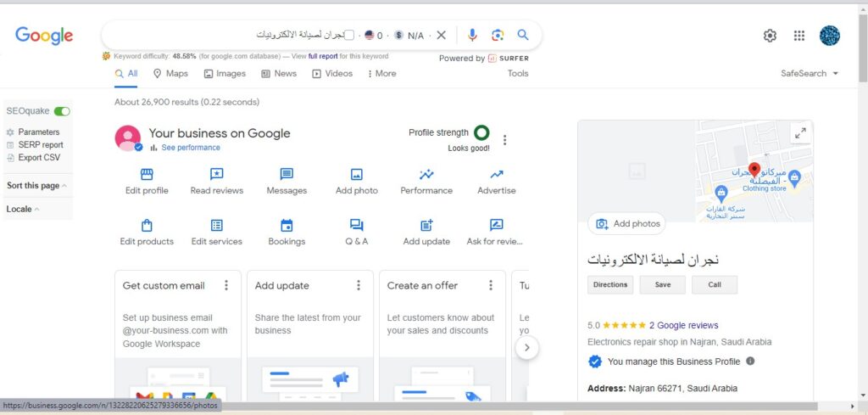Viewport: 868px width, 415px height.
Task: Open Read reviews star icon
Action: tap(216, 175)
